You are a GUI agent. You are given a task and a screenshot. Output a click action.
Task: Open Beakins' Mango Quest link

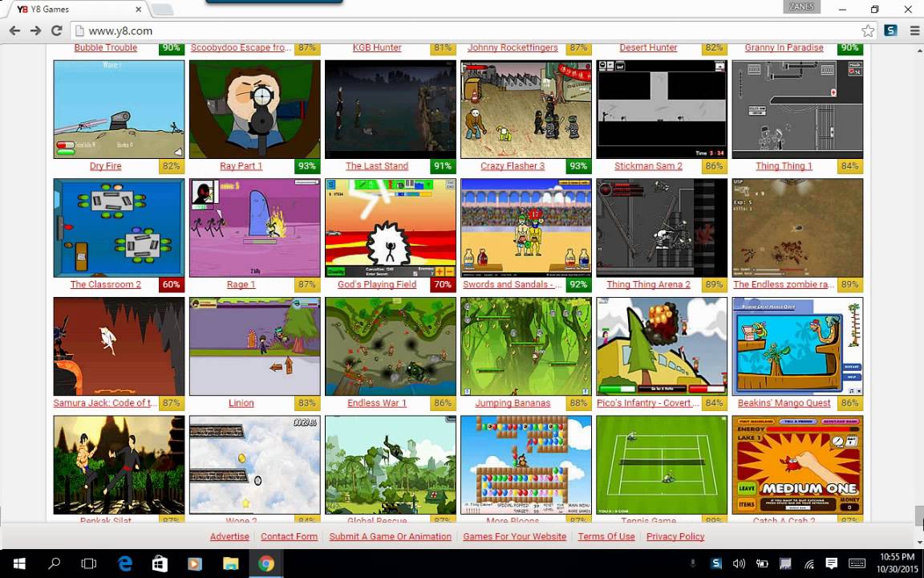click(x=784, y=403)
